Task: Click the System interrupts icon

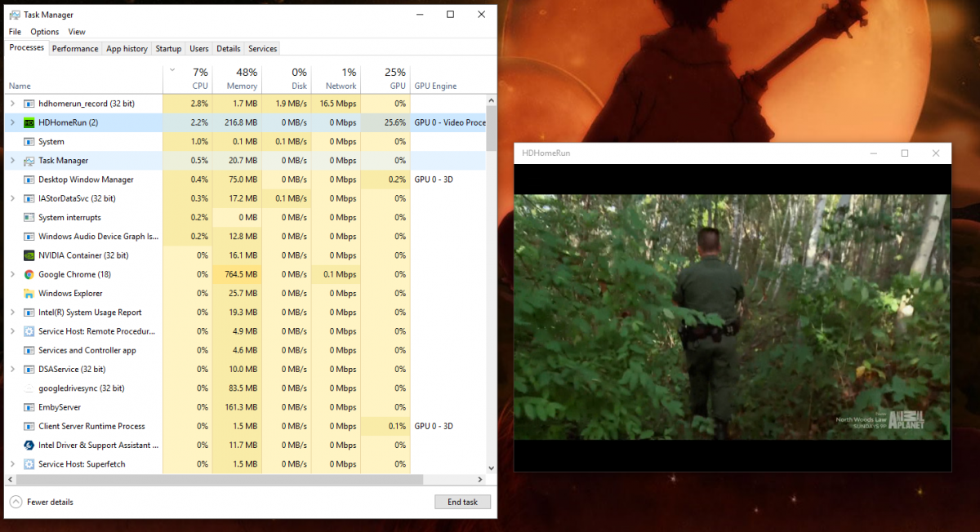Action: click(29, 218)
